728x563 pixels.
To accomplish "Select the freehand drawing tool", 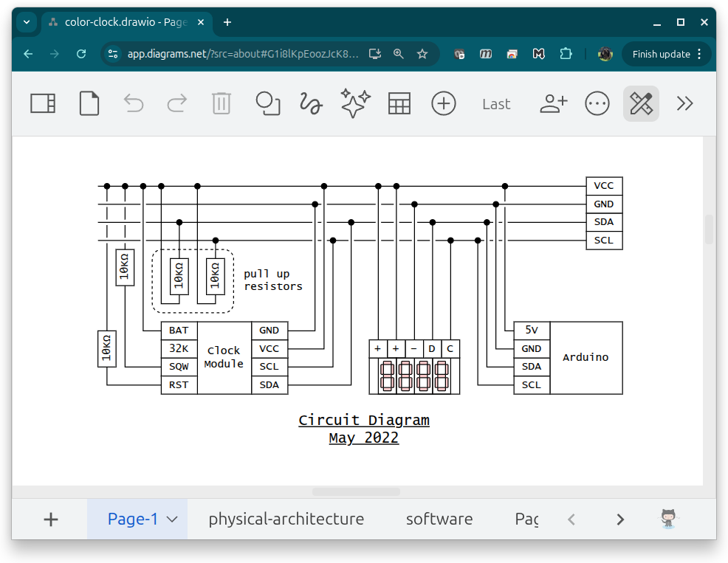I will [311, 103].
